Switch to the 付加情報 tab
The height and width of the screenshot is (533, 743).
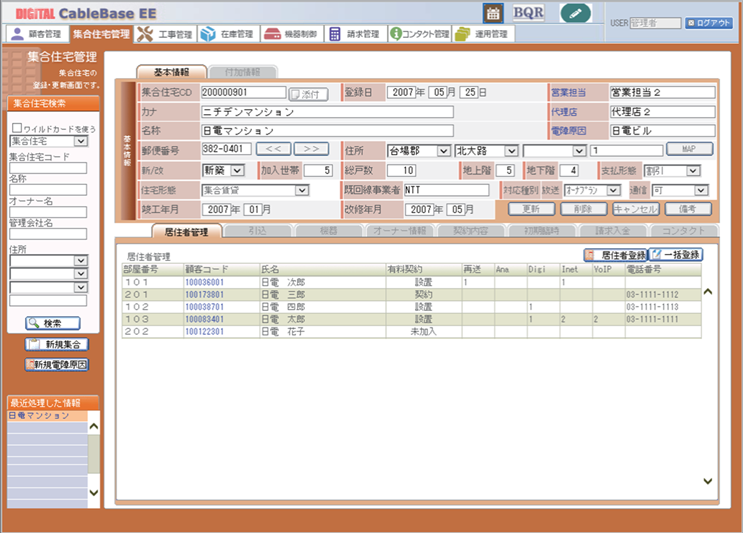(243, 72)
